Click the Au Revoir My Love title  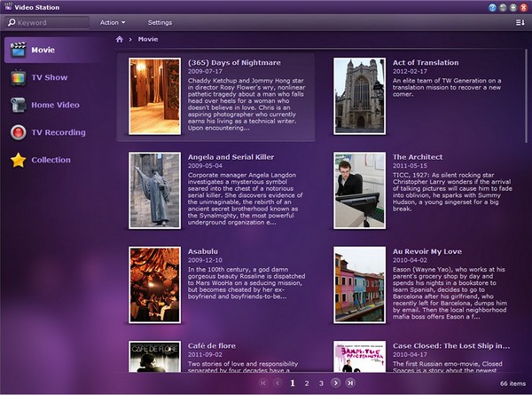(427, 252)
